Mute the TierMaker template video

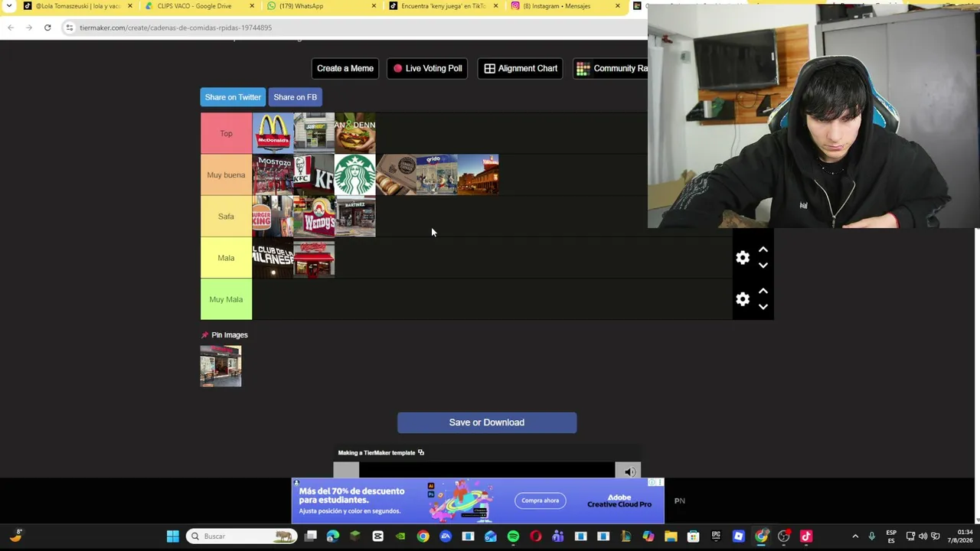pos(629,471)
